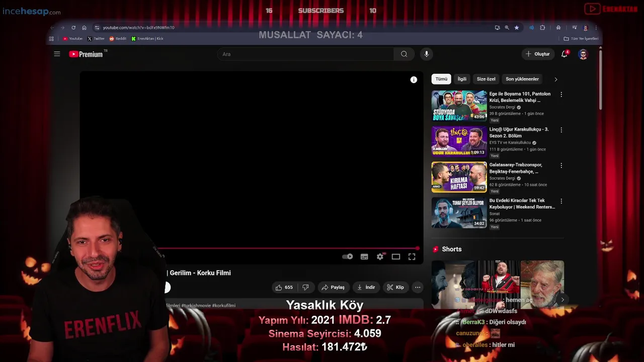The image size is (644, 362).
Task: Open Ege ile Boyama 101 video thumbnail
Action: pos(459,106)
